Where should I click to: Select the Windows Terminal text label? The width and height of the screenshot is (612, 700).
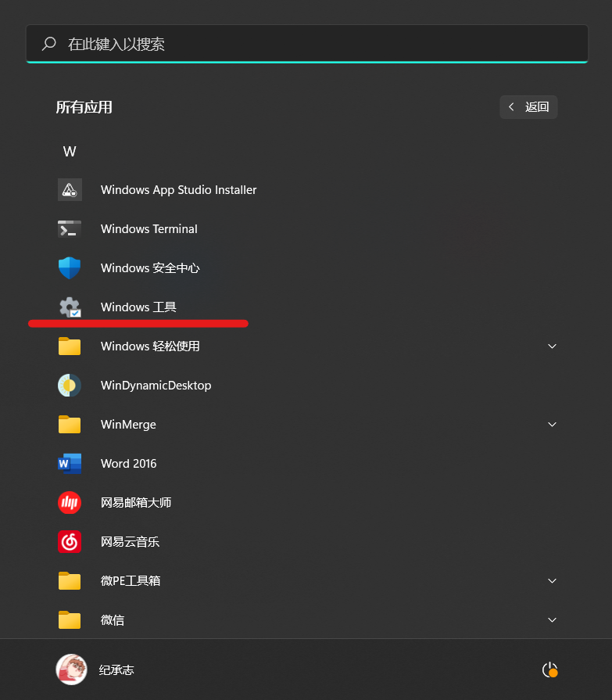pyautogui.click(x=149, y=229)
